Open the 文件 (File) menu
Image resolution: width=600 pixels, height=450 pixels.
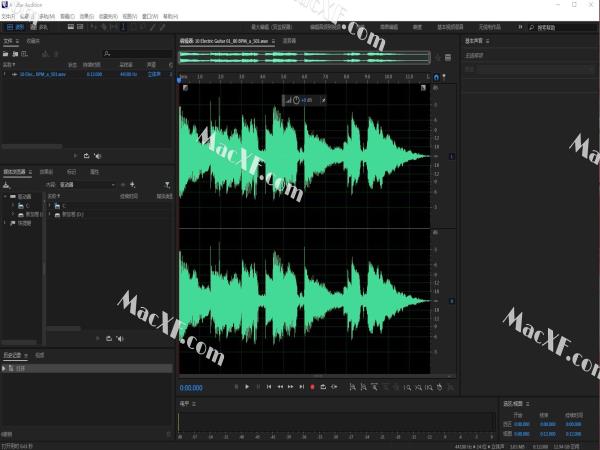click(10, 16)
